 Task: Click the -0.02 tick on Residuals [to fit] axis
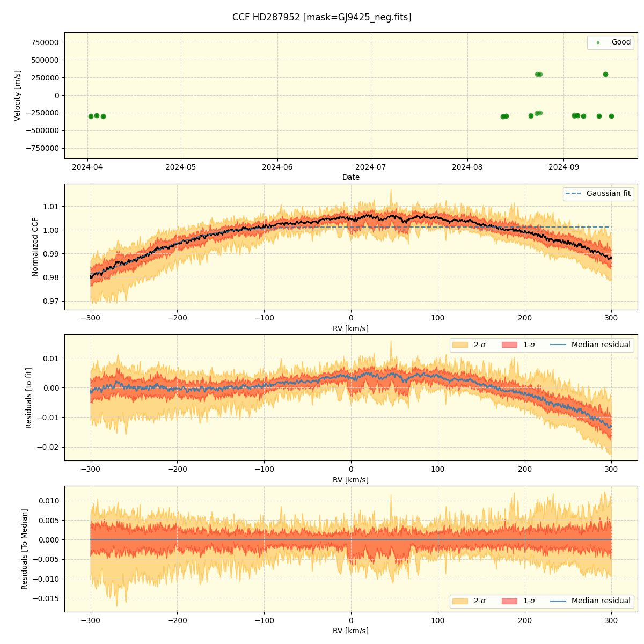point(49,447)
